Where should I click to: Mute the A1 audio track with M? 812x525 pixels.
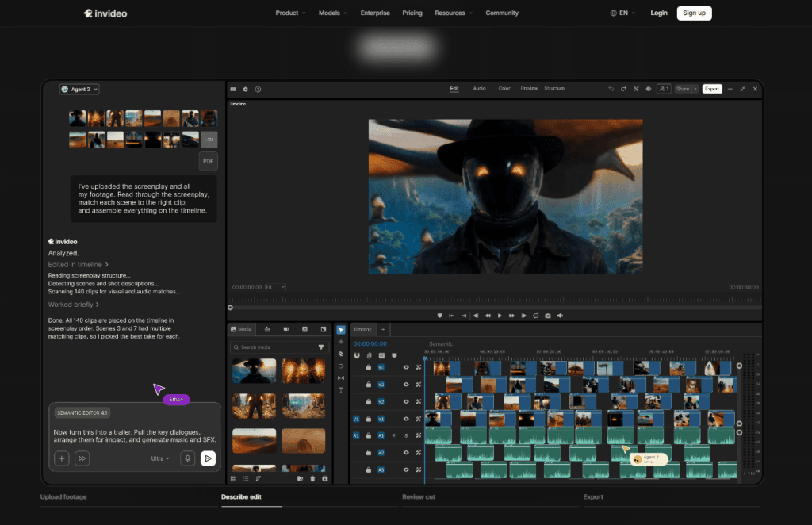point(393,436)
